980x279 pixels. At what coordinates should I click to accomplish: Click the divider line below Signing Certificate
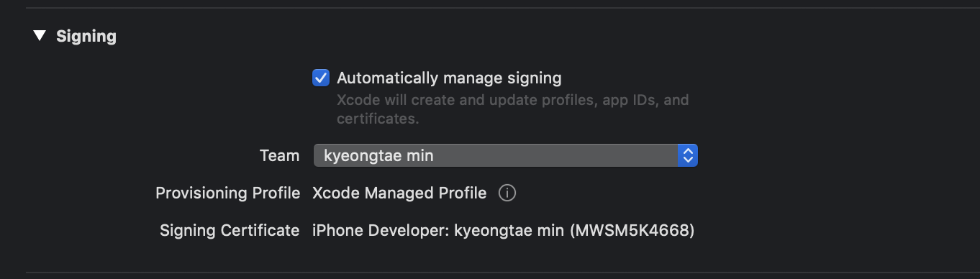coord(503,273)
